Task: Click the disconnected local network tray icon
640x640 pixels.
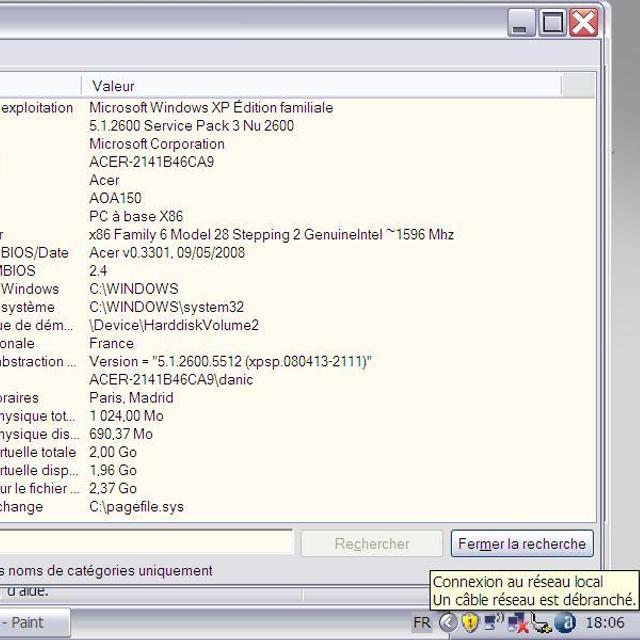Action: (x=517, y=622)
